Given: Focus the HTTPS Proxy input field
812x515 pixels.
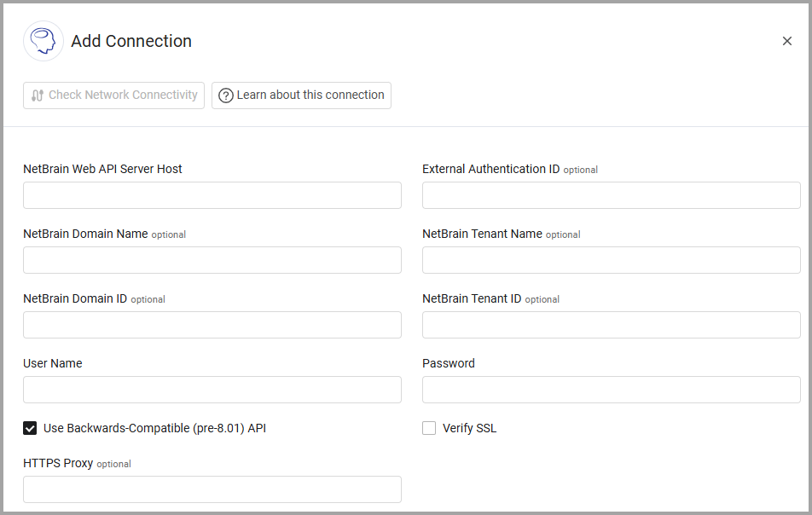Looking at the screenshot, I should pos(212,489).
